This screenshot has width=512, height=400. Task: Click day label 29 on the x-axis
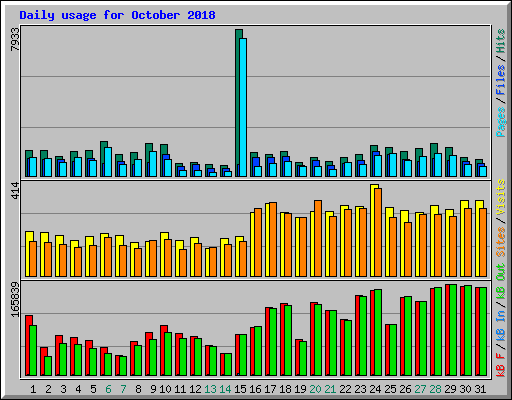click(450, 389)
